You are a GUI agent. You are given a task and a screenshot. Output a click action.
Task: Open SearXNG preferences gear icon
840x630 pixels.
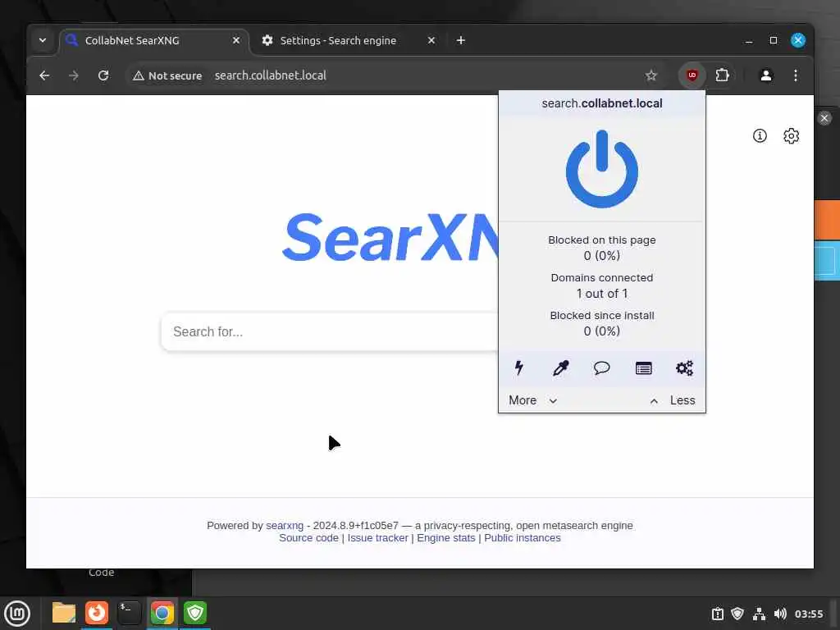792,136
